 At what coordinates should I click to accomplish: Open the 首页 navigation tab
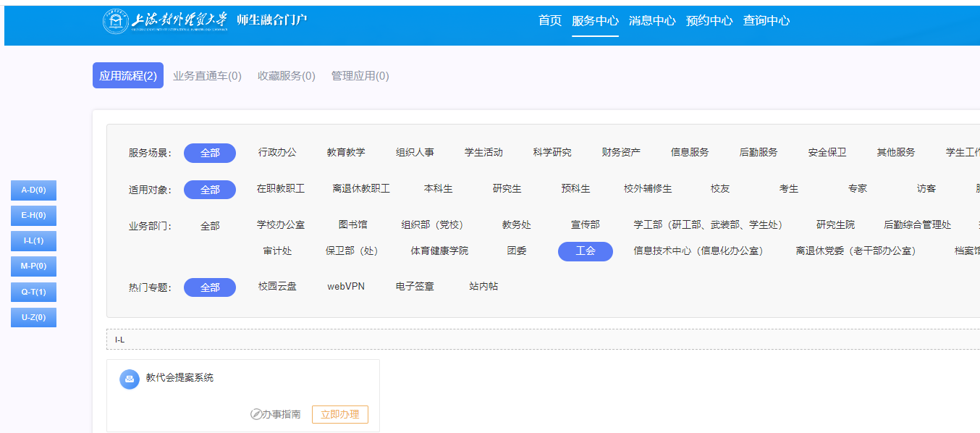pyautogui.click(x=549, y=21)
